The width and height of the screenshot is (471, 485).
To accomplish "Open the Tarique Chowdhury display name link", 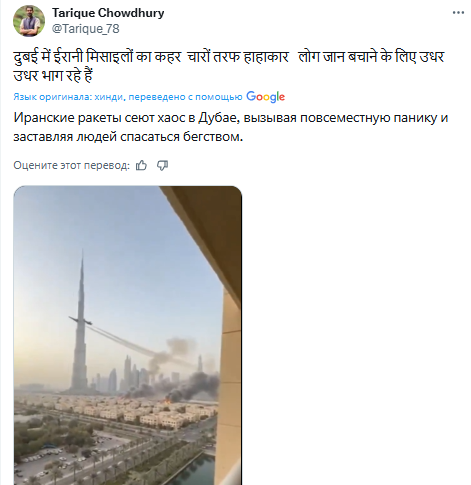I will point(108,13).
